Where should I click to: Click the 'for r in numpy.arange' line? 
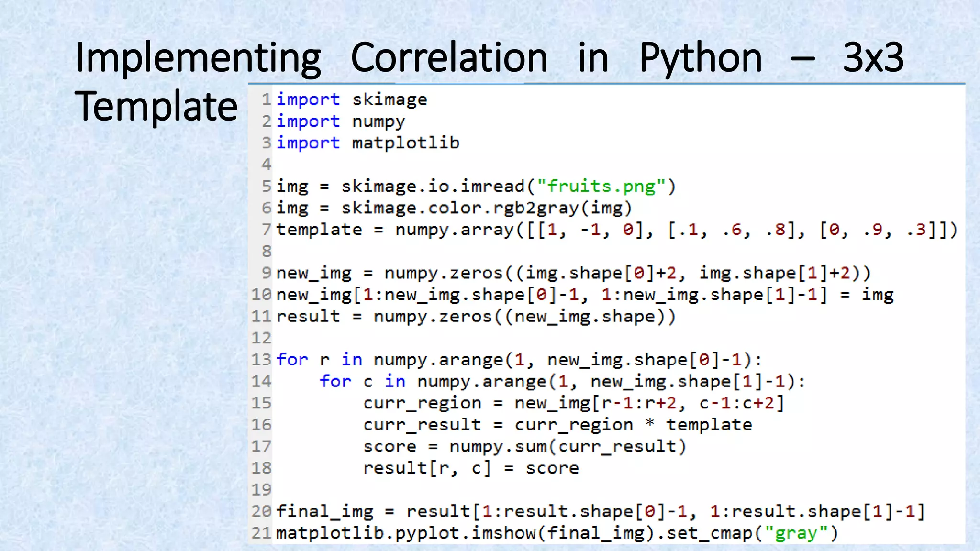click(x=519, y=360)
